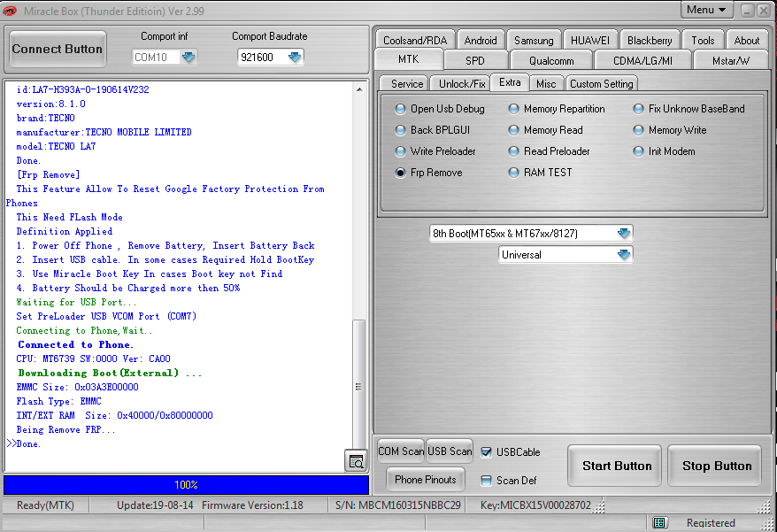The height and width of the screenshot is (532, 777).
Task: Select Memory Write option
Action: pos(670,130)
